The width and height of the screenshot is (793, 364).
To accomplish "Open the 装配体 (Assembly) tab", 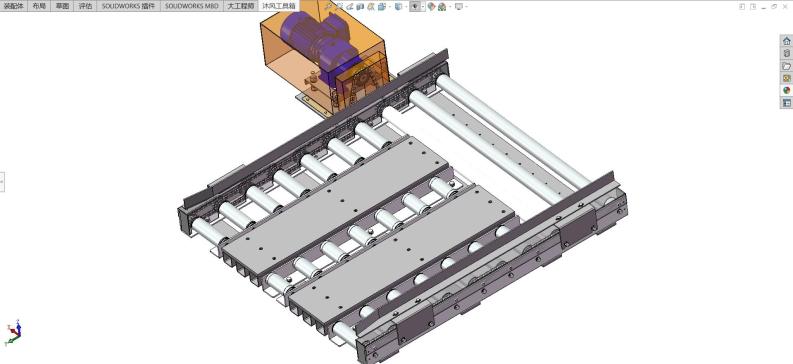I will pyautogui.click(x=14, y=7).
